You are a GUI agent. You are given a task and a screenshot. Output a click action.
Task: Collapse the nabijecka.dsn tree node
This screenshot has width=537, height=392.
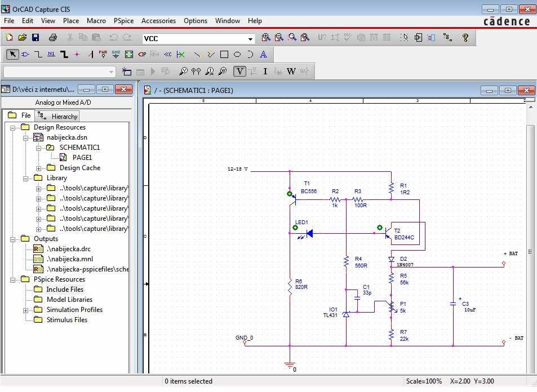[26, 138]
